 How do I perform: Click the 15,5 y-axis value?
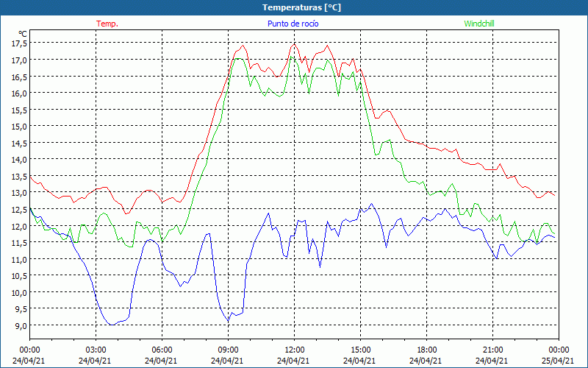[x=19, y=110]
